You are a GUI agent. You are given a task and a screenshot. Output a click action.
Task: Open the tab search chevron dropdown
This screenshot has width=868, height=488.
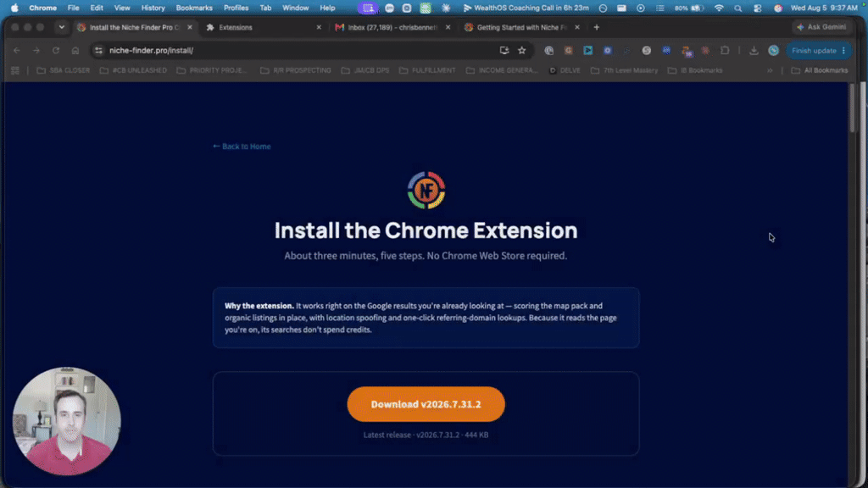coord(61,27)
